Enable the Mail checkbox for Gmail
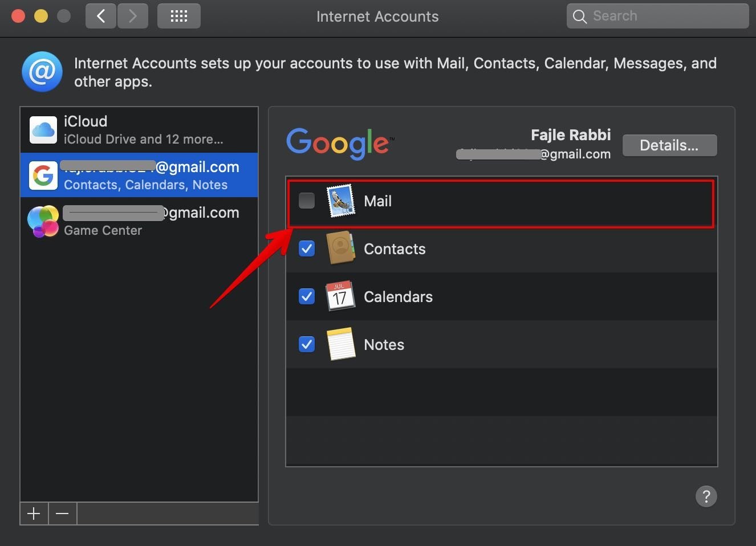The height and width of the screenshot is (546, 756). tap(306, 201)
